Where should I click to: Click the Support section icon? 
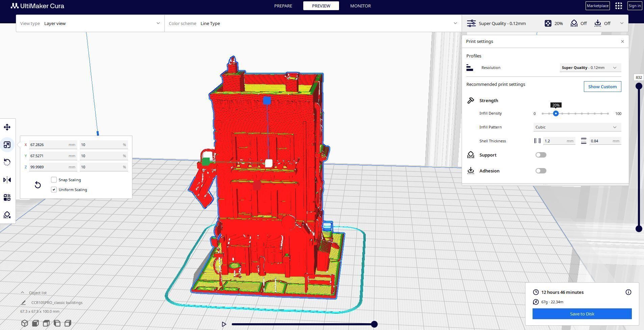pyautogui.click(x=470, y=155)
